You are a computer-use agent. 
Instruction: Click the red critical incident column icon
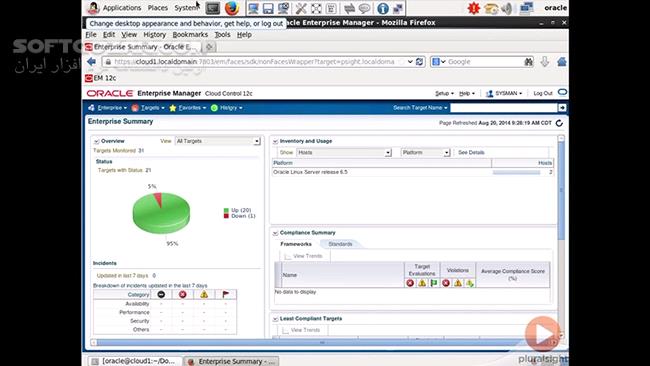point(182,294)
